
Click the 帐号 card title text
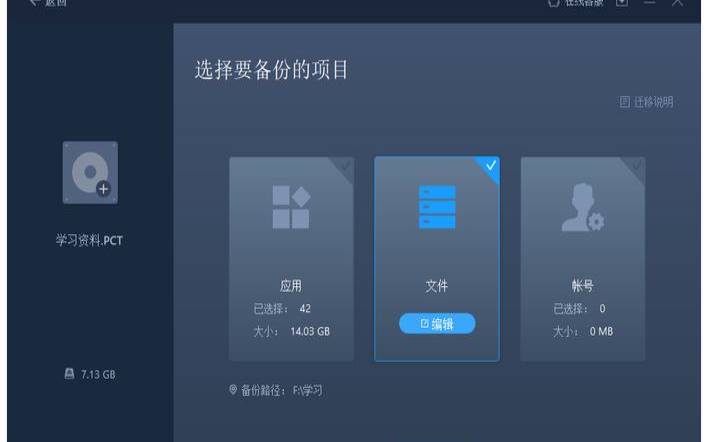(x=582, y=286)
